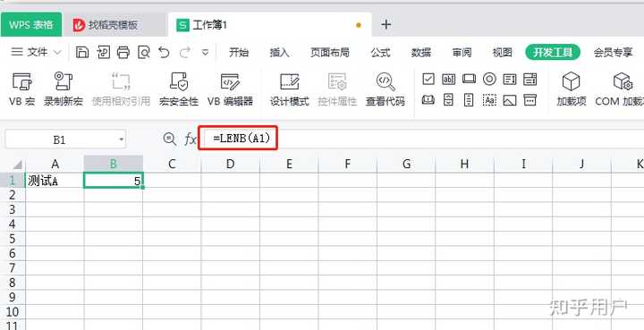Select cell B1 with value 5
This screenshot has height=330, width=644.
tap(114, 181)
